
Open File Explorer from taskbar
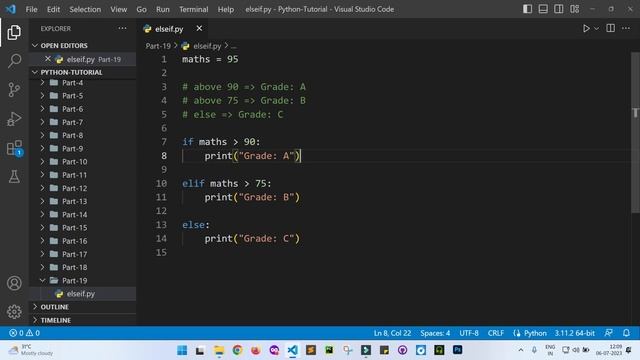(219, 350)
